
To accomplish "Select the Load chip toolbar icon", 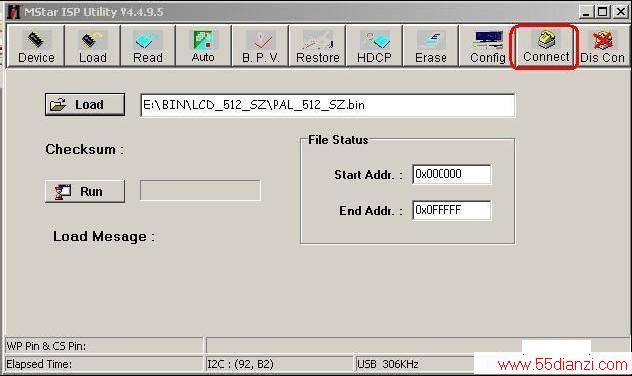I will [92, 46].
